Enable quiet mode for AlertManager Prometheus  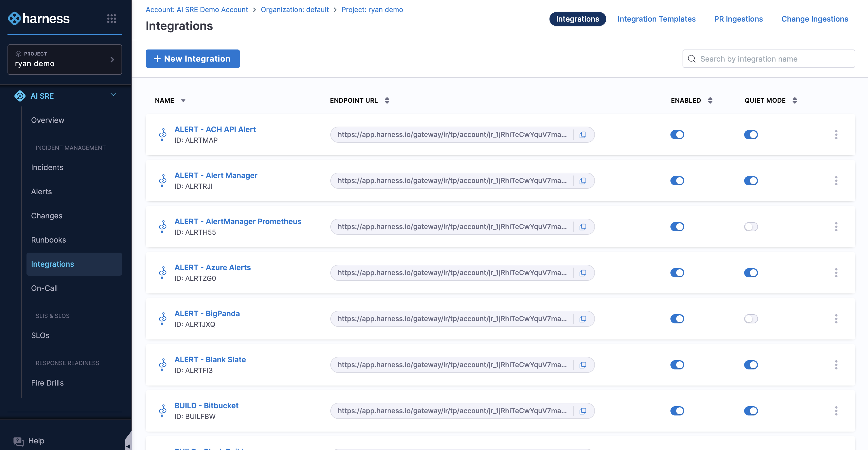tap(751, 227)
